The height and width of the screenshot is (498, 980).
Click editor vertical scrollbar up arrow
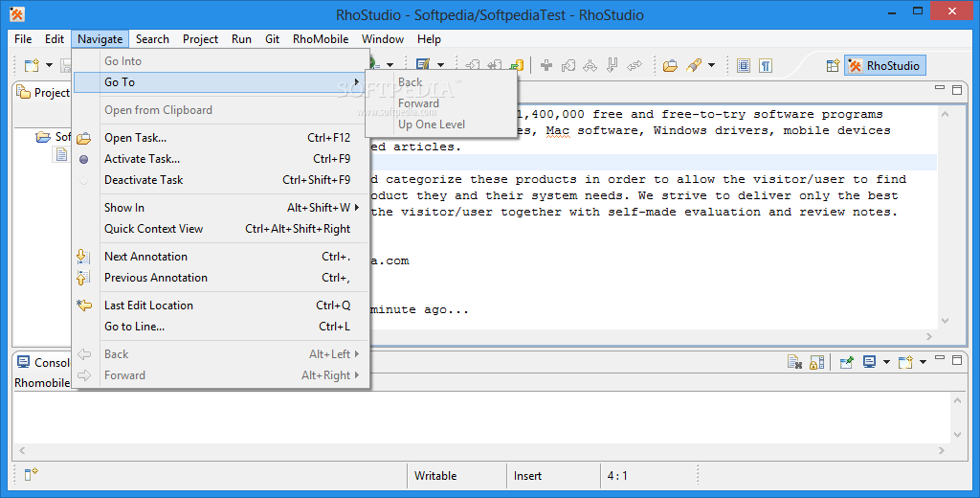pyautogui.click(x=945, y=114)
